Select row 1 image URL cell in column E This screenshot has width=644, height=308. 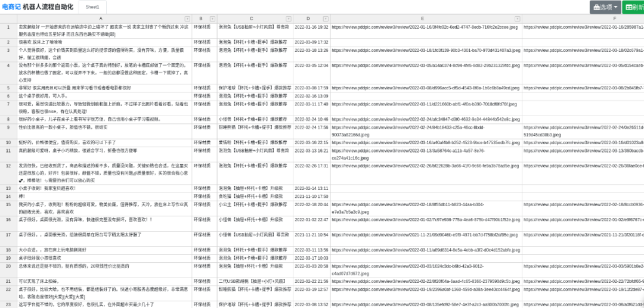426,30
